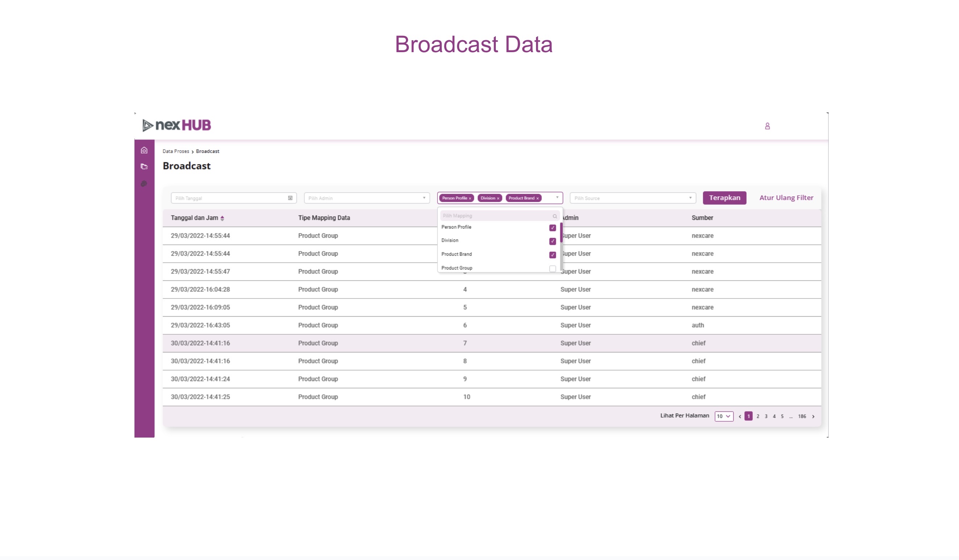
Task: Click the third sidebar icon below folder
Action: 144,184
